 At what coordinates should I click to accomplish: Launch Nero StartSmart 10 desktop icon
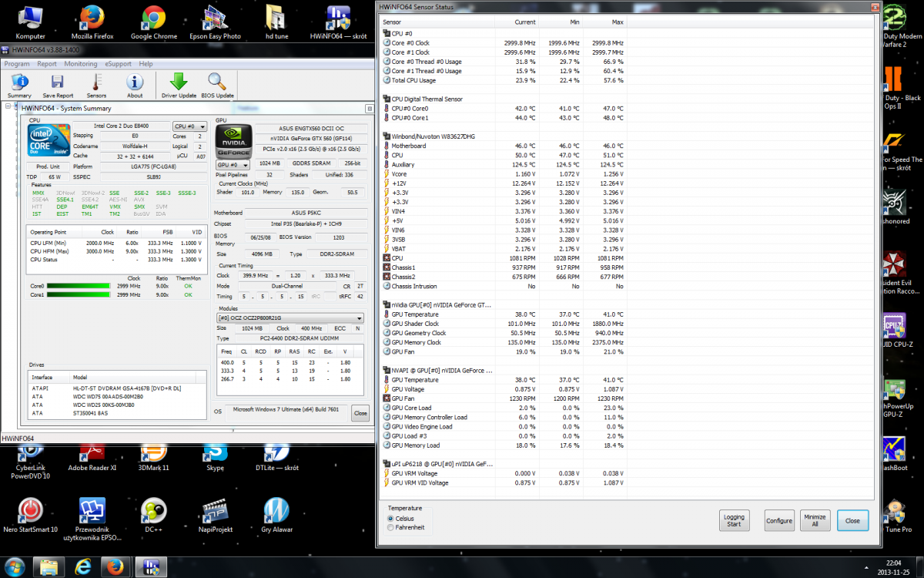[x=31, y=516]
